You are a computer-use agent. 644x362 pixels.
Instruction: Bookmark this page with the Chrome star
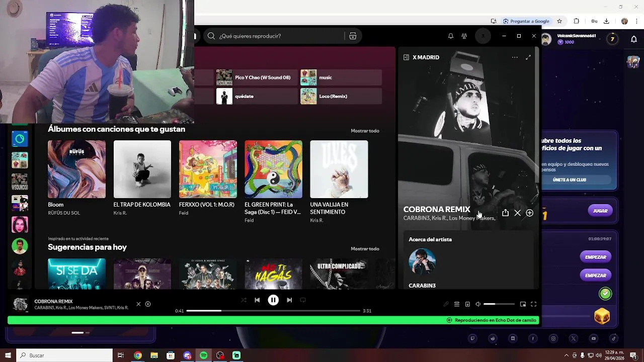[559, 21]
